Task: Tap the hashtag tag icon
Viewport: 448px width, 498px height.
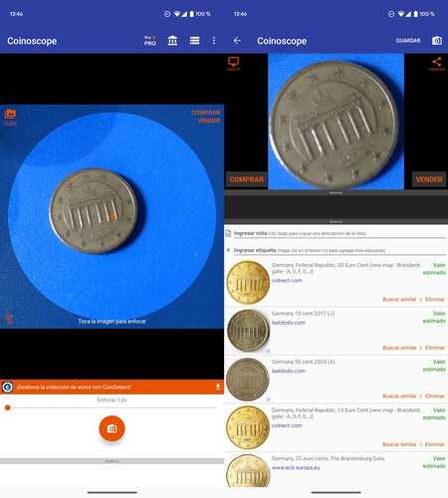Action: tap(228, 250)
